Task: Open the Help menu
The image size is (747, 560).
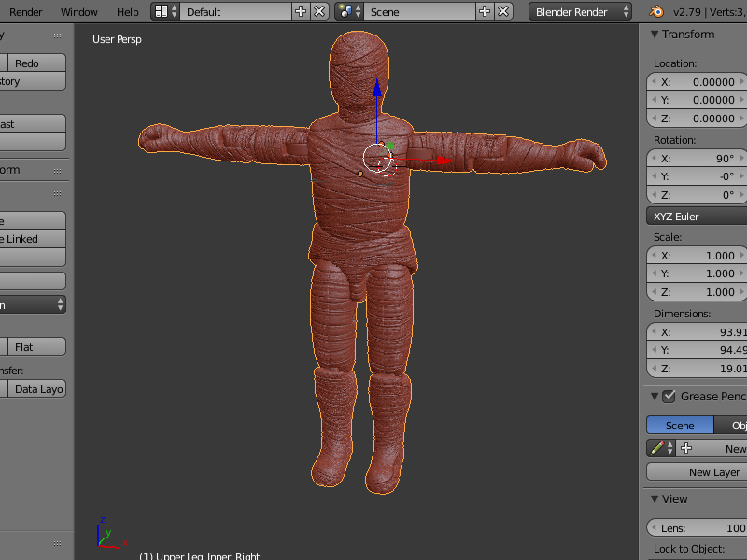Action: click(x=128, y=12)
